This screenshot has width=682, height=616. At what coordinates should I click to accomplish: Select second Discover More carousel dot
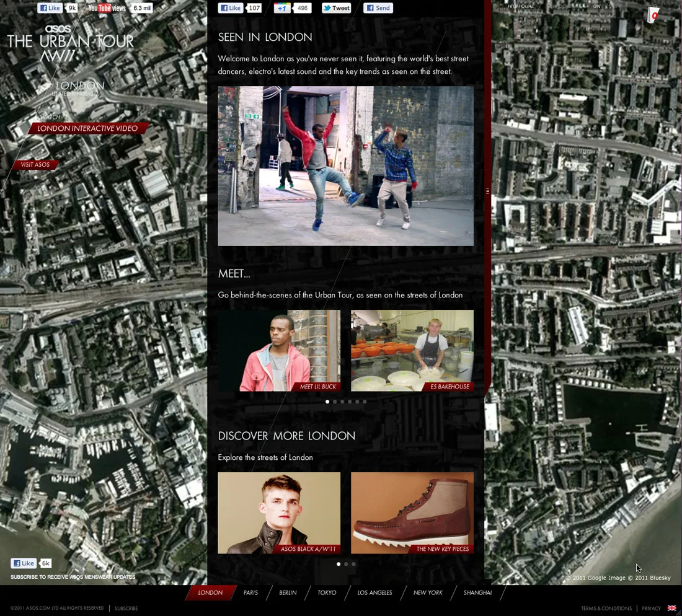pos(346,565)
